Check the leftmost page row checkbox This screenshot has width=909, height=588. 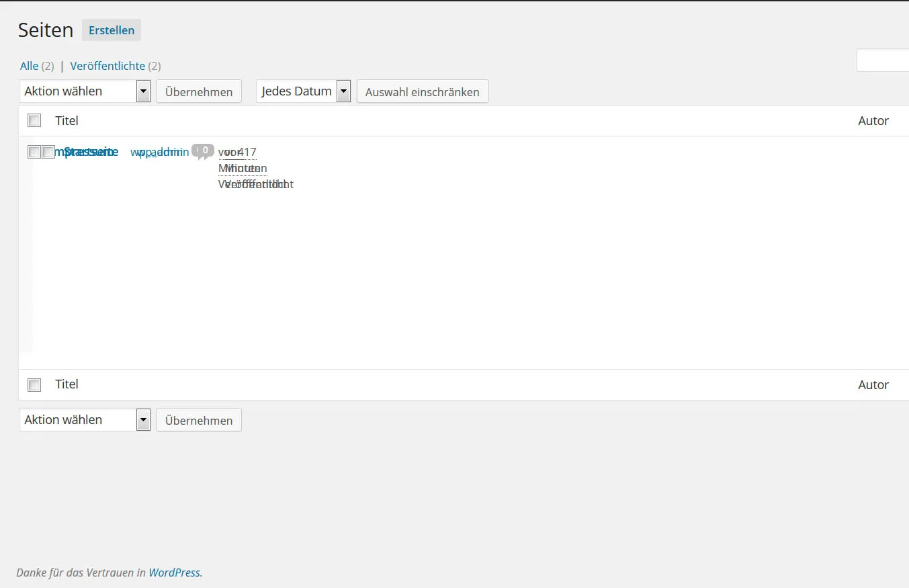click(34, 152)
